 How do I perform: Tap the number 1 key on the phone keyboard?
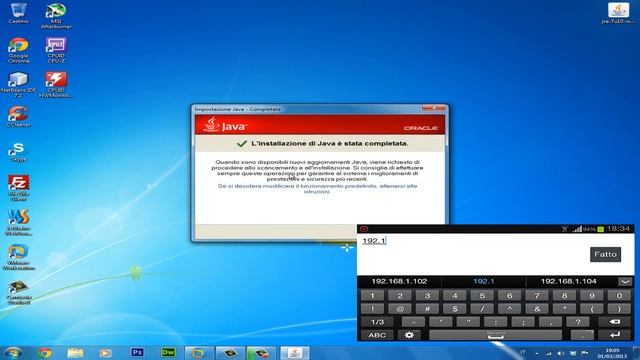point(372,295)
